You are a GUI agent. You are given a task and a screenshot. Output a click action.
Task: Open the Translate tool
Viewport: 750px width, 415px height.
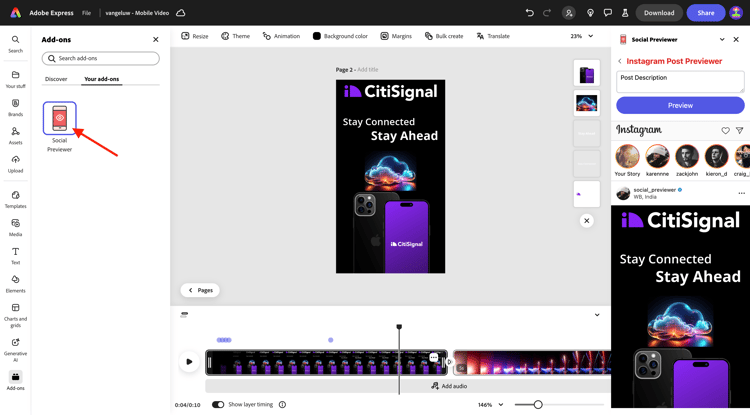493,36
